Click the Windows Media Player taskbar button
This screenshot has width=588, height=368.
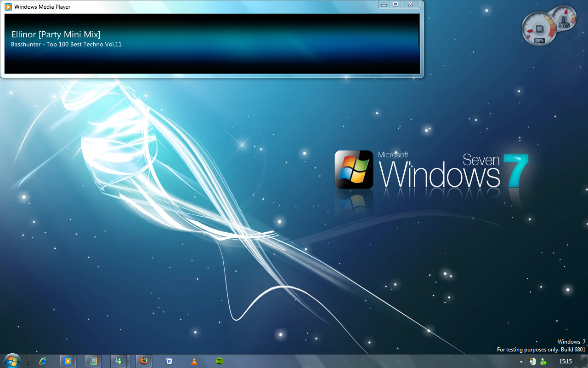click(x=68, y=361)
